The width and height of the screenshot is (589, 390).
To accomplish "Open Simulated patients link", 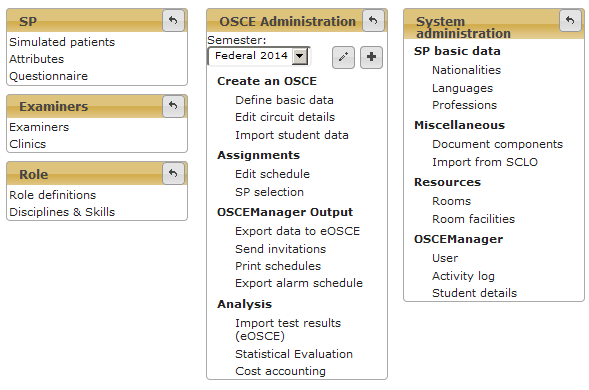I will (62, 42).
